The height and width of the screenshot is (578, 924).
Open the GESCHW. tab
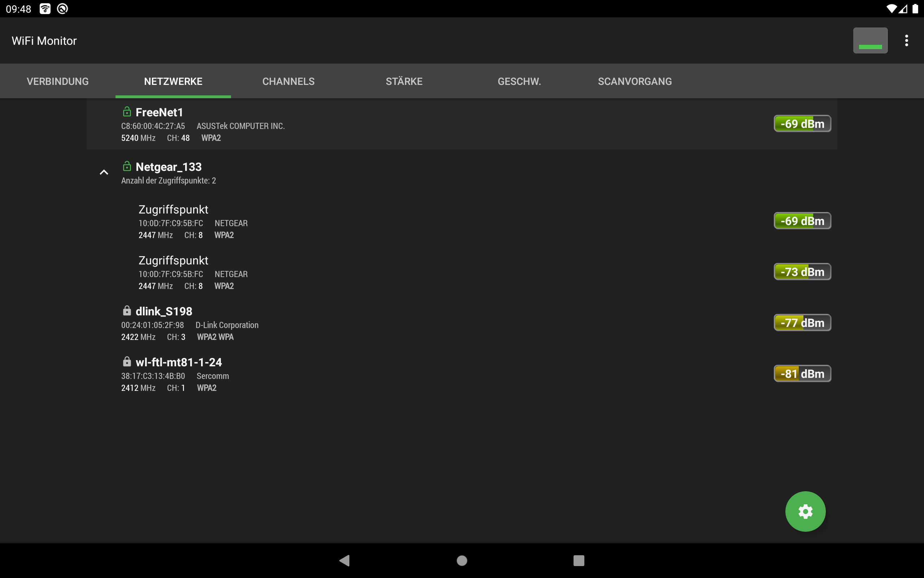[519, 81]
